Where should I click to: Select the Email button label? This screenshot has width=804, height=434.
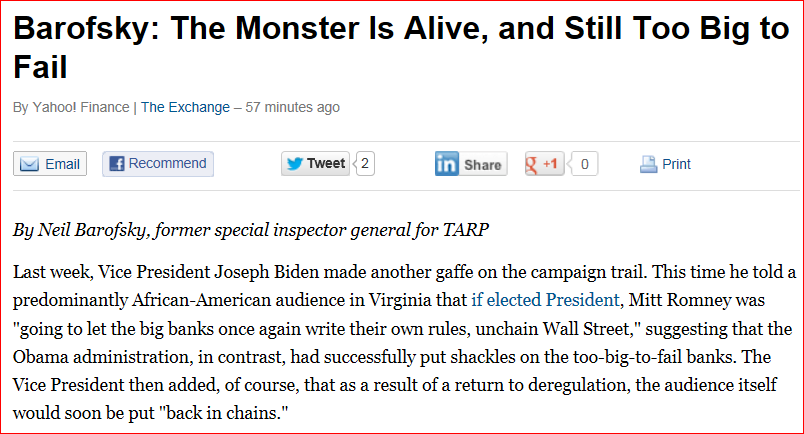[62, 164]
